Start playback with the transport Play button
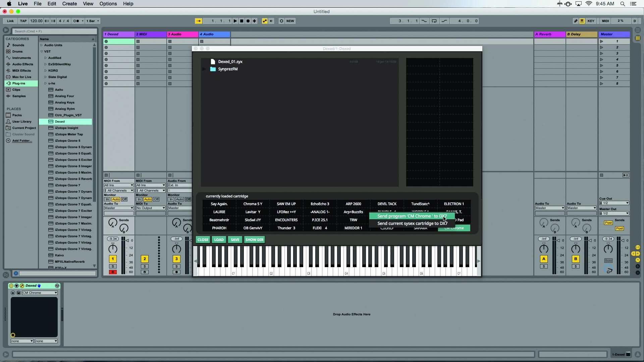The height and width of the screenshot is (362, 644). 235,21
